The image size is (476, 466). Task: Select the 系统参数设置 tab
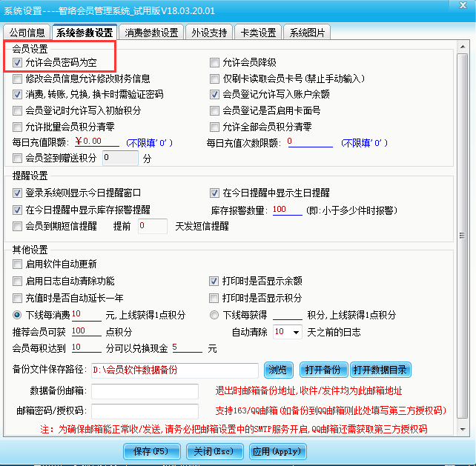point(85,32)
